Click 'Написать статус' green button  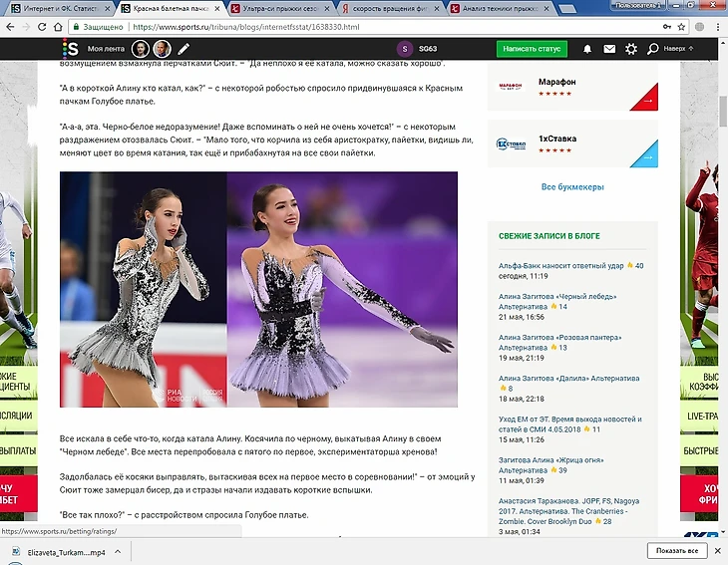tap(532, 49)
